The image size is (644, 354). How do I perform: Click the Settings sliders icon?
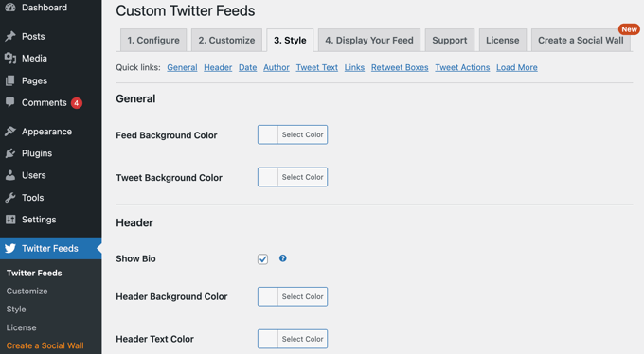click(x=10, y=220)
